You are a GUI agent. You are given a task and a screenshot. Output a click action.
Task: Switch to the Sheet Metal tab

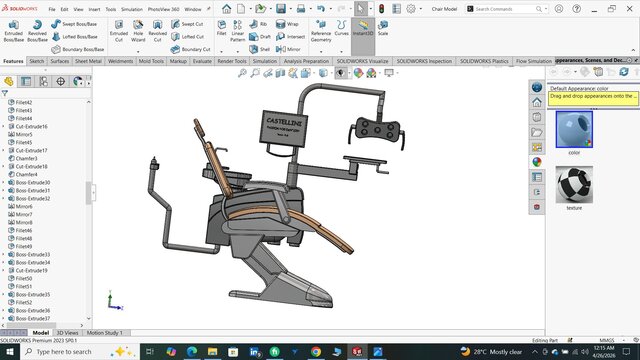pos(88,61)
